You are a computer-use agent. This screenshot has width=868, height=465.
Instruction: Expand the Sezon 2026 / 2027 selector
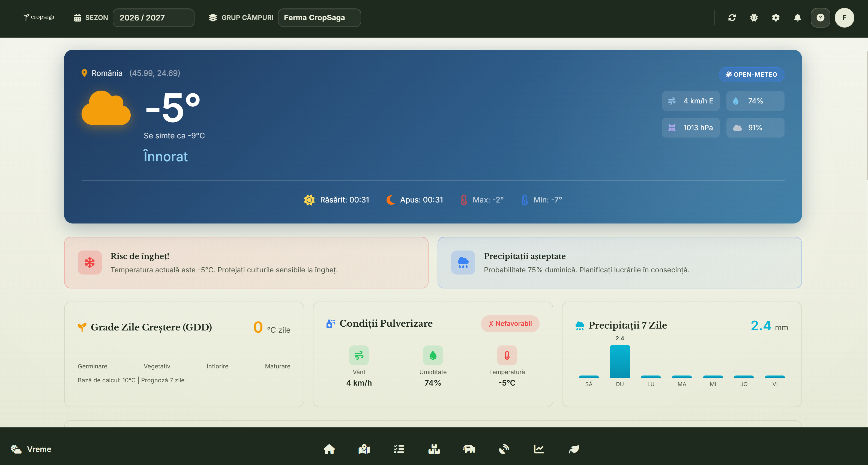153,17
